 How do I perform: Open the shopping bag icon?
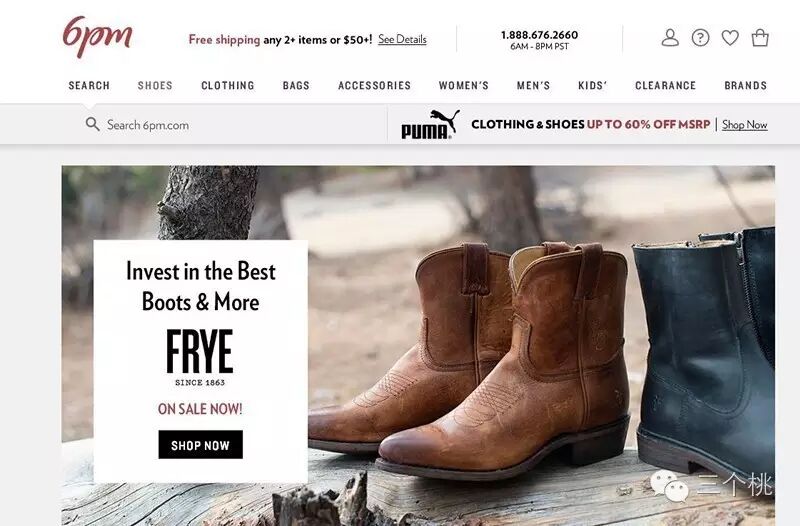760,38
